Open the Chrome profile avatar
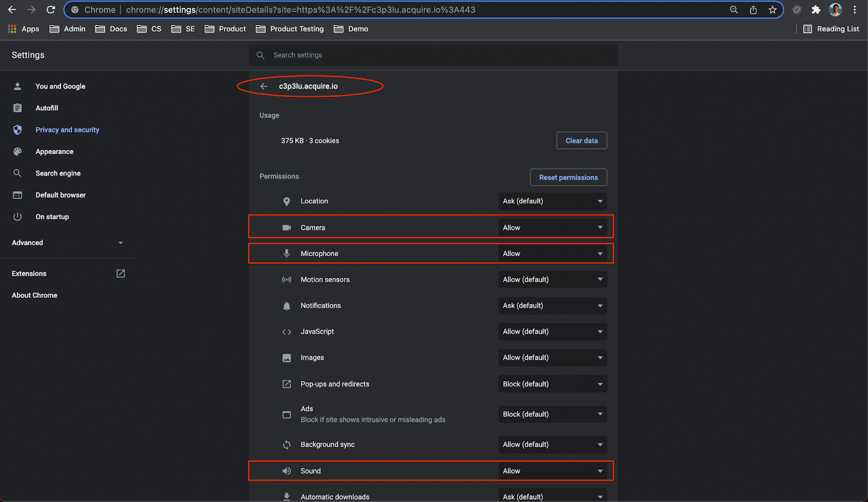 coord(835,10)
